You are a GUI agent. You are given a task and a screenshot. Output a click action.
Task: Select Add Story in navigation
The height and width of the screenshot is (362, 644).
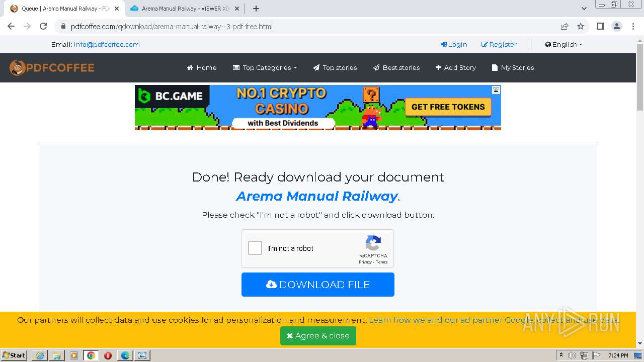point(455,67)
